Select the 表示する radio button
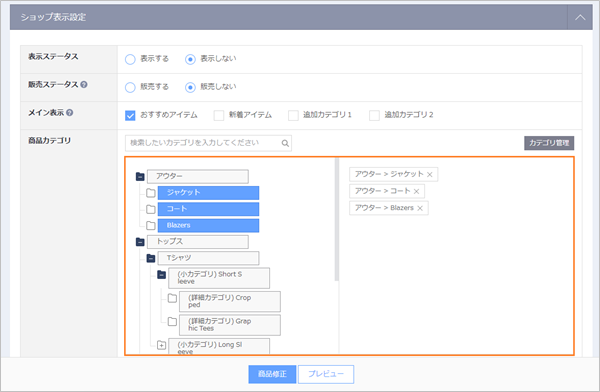Screen dimensions: 600x392 click(x=130, y=59)
